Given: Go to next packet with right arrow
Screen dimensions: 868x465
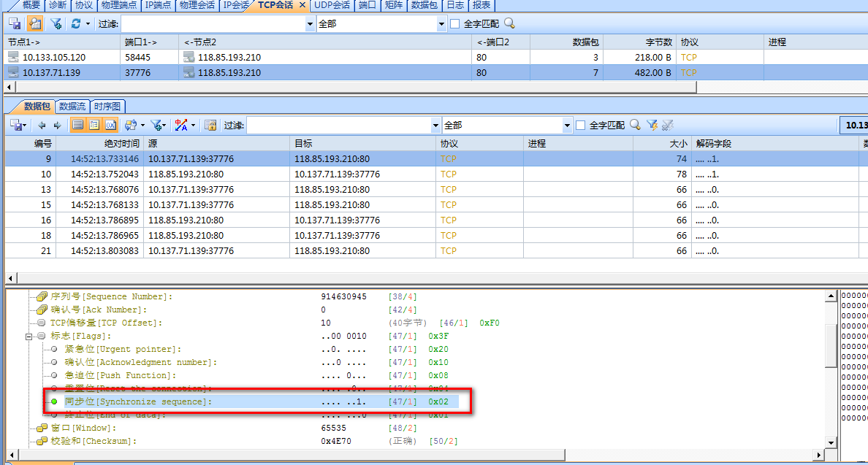Looking at the screenshot, I should pos(57,126).
